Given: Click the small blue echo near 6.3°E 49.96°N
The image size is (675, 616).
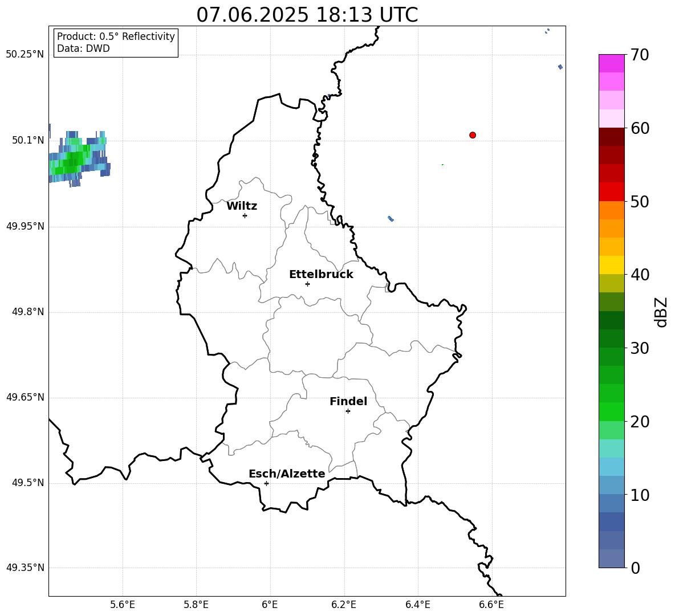Looking at the screenshot, I should point(391,218).
